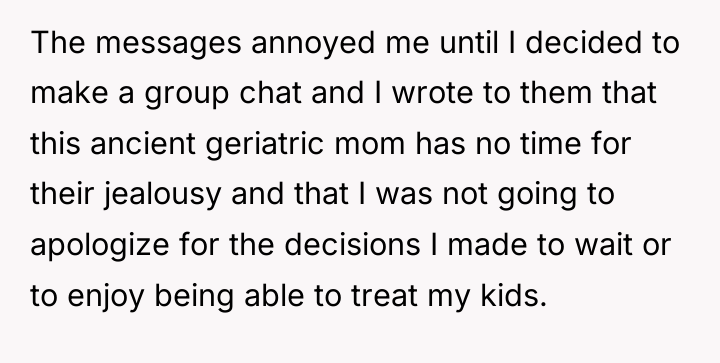Click on the word "apologize"
The height and width of the screenshot is (363, 720).
point(100,246)
